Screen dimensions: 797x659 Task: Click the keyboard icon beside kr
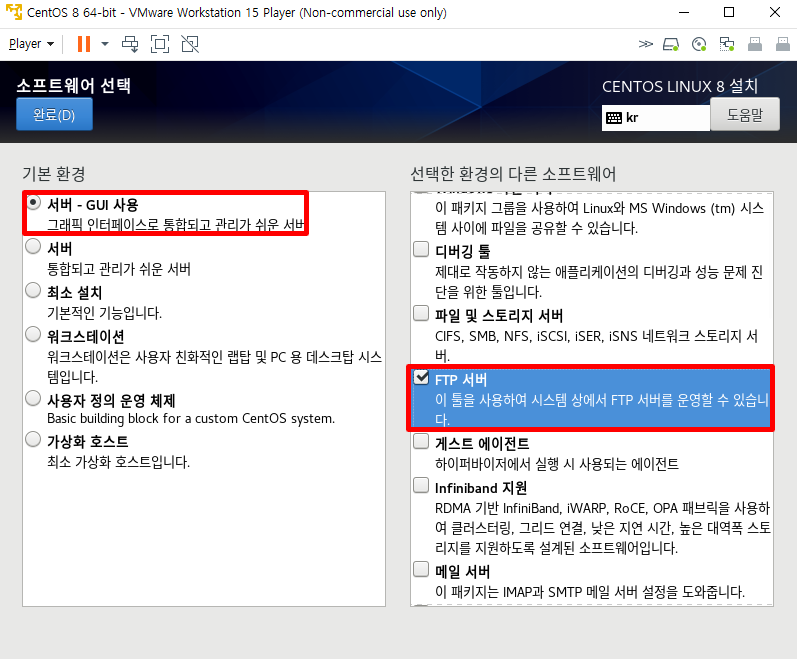pos(614,118)
